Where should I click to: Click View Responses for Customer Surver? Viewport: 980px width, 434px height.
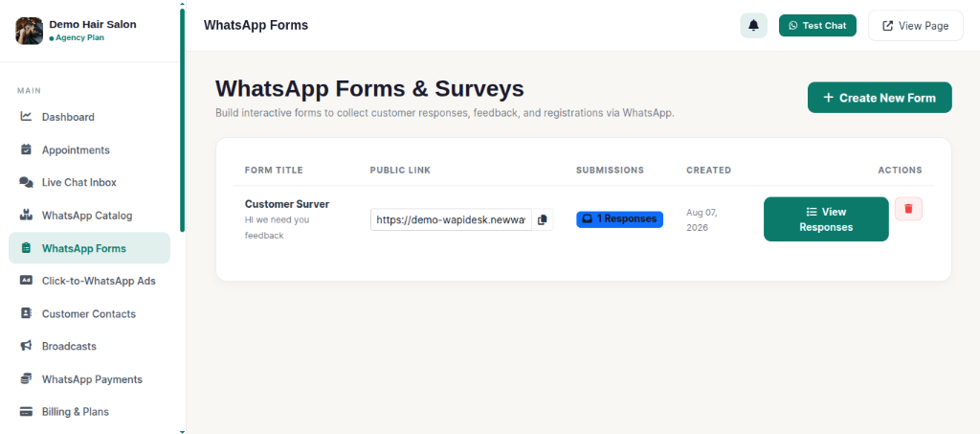click(826, 219)
